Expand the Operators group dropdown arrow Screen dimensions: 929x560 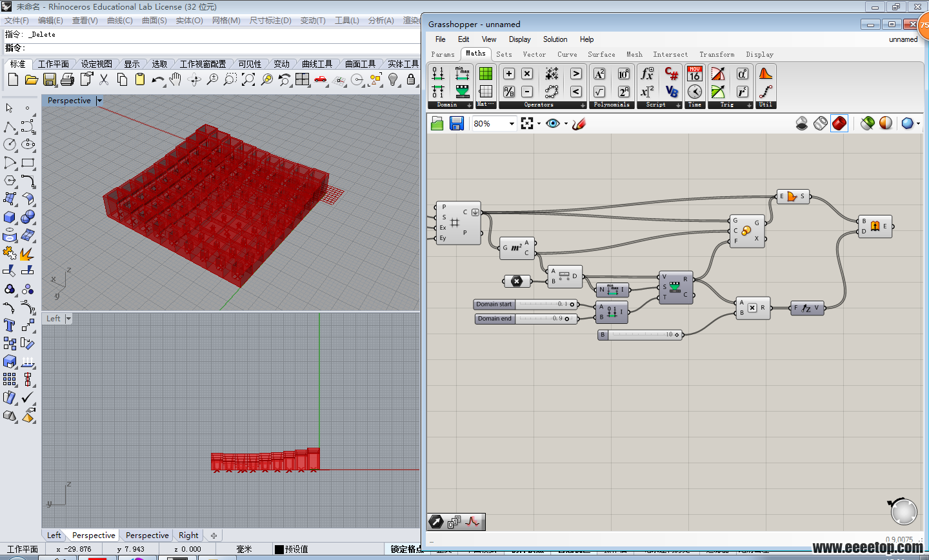pos(583,105)
